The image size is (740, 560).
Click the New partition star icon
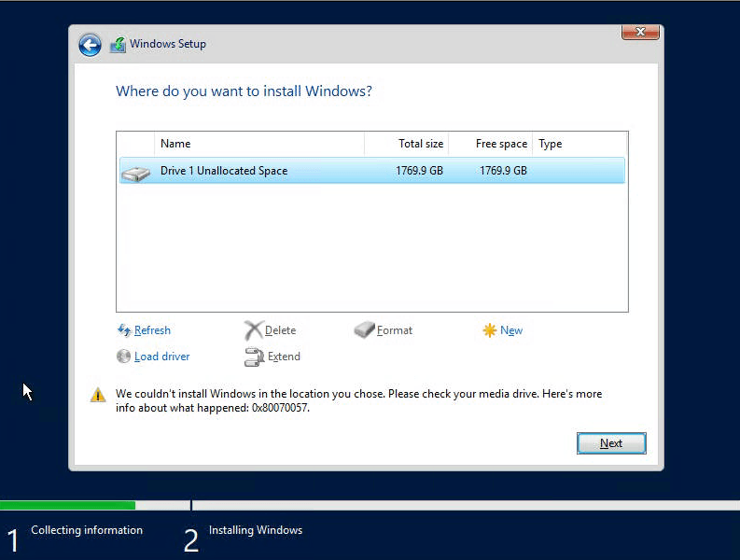(x=489, y=330)
